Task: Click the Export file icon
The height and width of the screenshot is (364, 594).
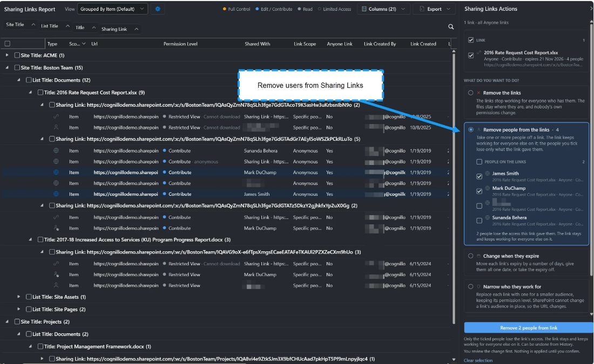Action: point(422,9)
